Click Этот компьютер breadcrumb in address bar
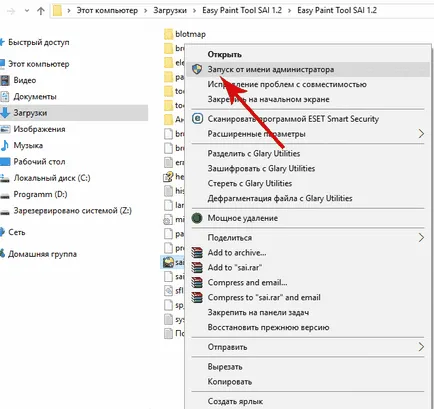The height and width of the screenshot is (409, 434). 107,10
